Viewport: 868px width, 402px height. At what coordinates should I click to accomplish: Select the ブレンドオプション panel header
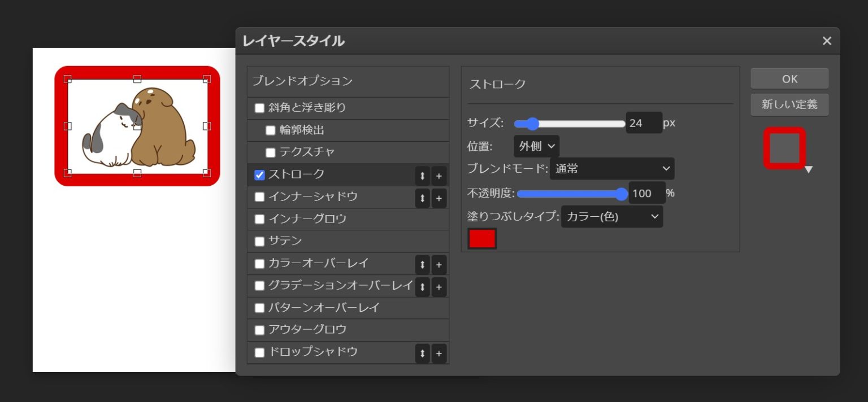tap(300, 81)
